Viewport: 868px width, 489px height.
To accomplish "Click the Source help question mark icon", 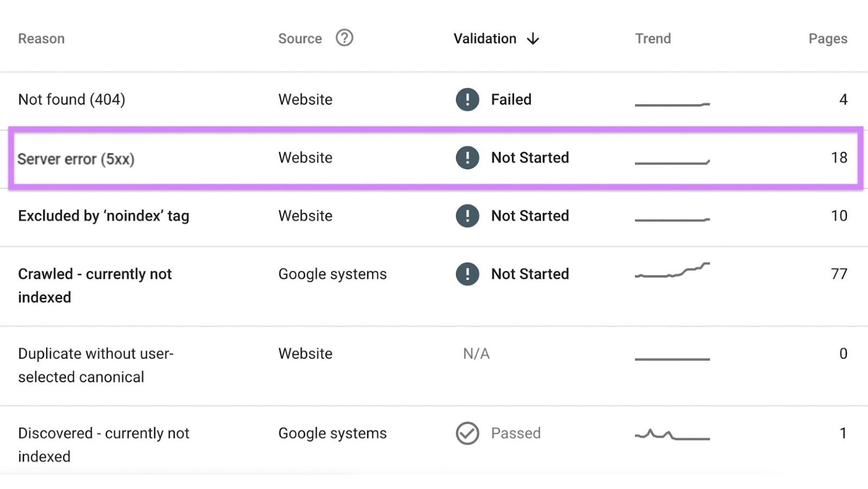I will tap(344, 38).
